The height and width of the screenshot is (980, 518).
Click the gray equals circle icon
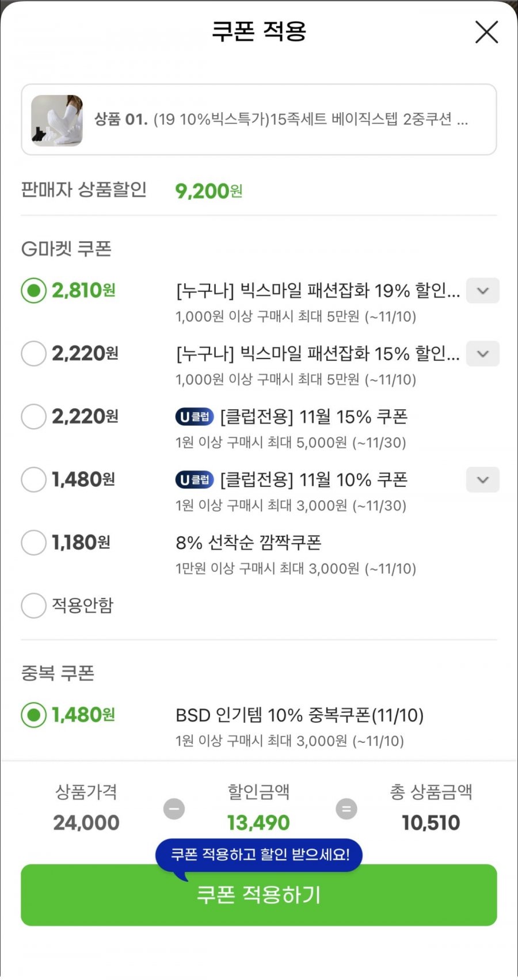[x=346, y=809]
